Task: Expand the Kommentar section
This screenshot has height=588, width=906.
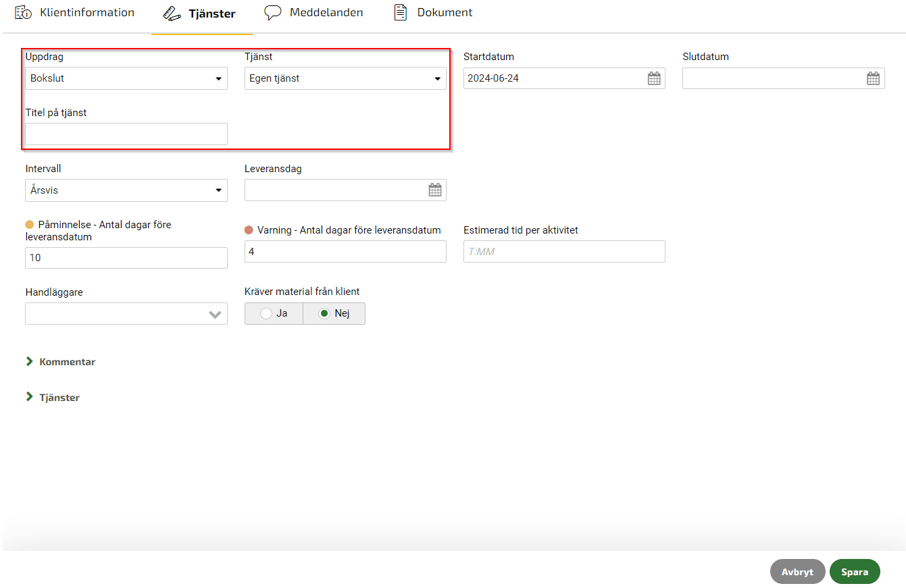Action: pos(61,362)
